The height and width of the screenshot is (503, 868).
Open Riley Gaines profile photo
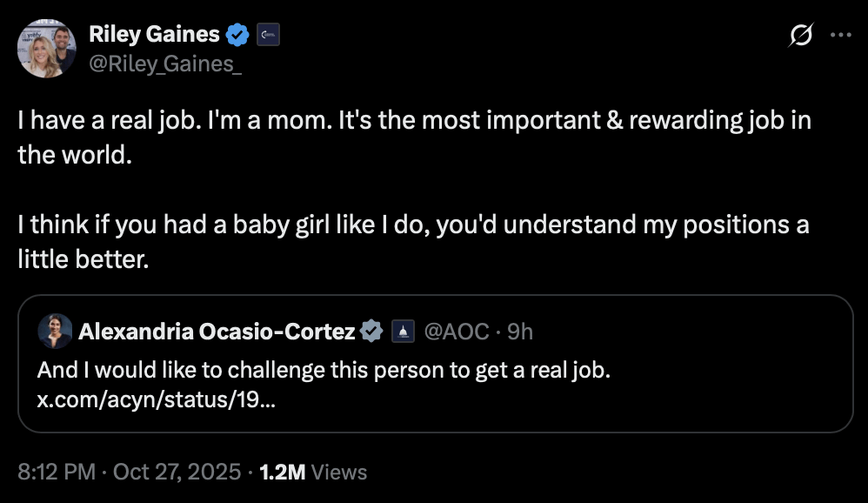point(47,47)
